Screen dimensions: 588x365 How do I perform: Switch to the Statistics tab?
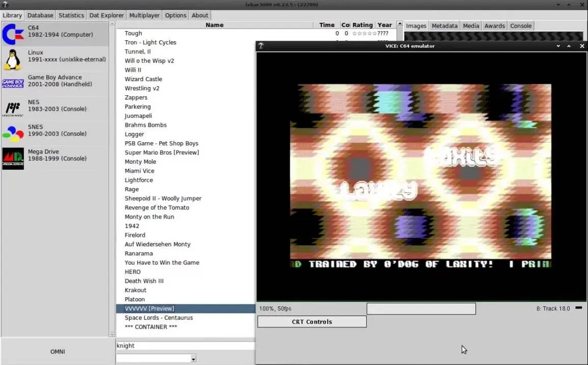71,15
